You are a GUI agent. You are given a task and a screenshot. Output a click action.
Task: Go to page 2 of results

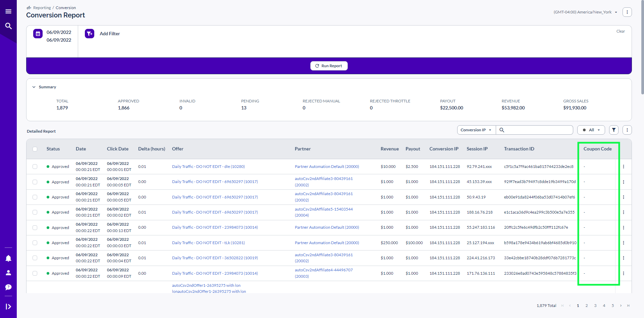tap(587, 306)
